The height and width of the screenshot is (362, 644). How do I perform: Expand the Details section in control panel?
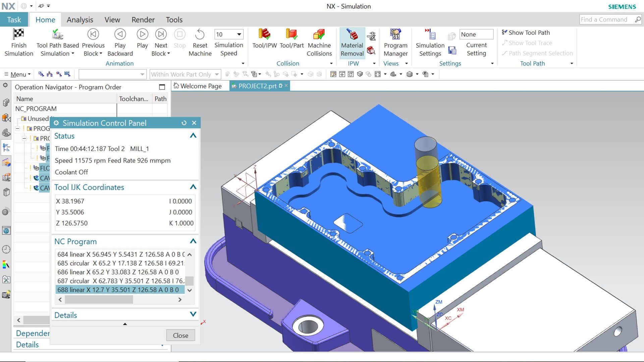(193, 314)
